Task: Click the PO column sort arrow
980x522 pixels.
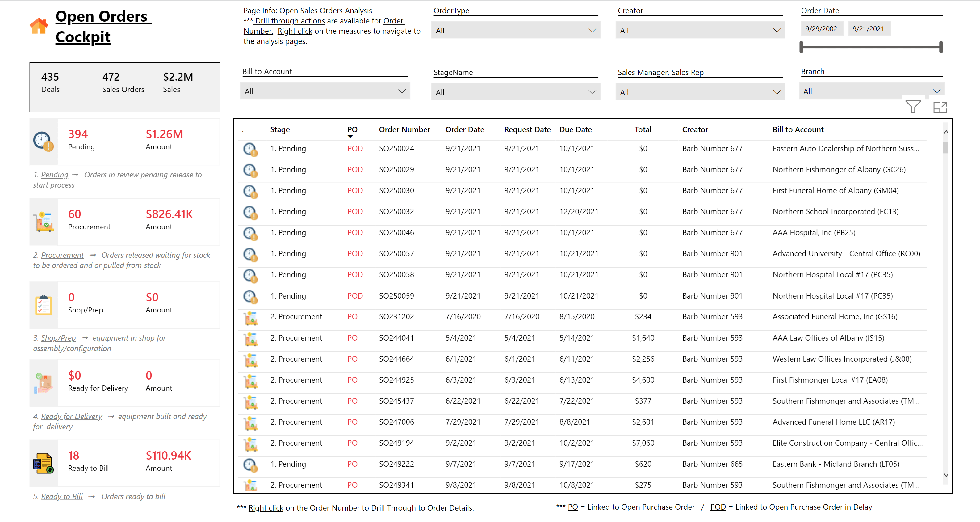Action: (351, 136)
